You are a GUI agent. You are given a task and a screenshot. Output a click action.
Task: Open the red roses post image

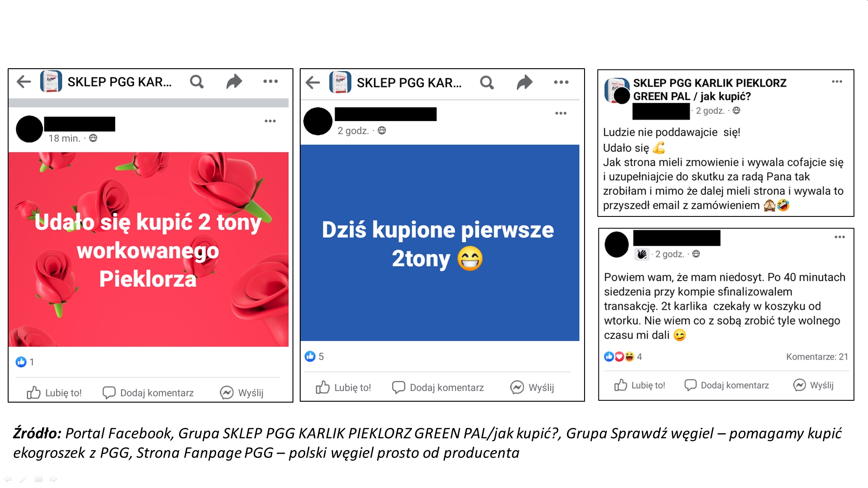click(149, 249)
